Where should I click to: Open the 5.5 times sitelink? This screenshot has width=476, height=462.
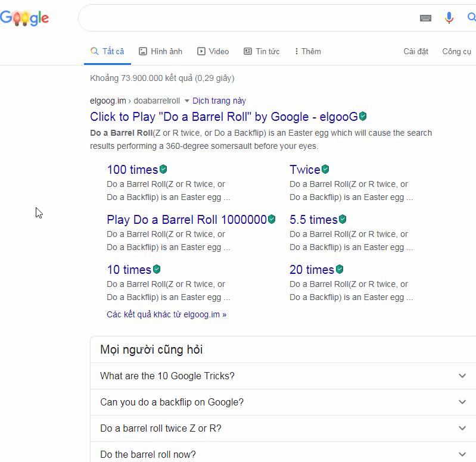313,220
